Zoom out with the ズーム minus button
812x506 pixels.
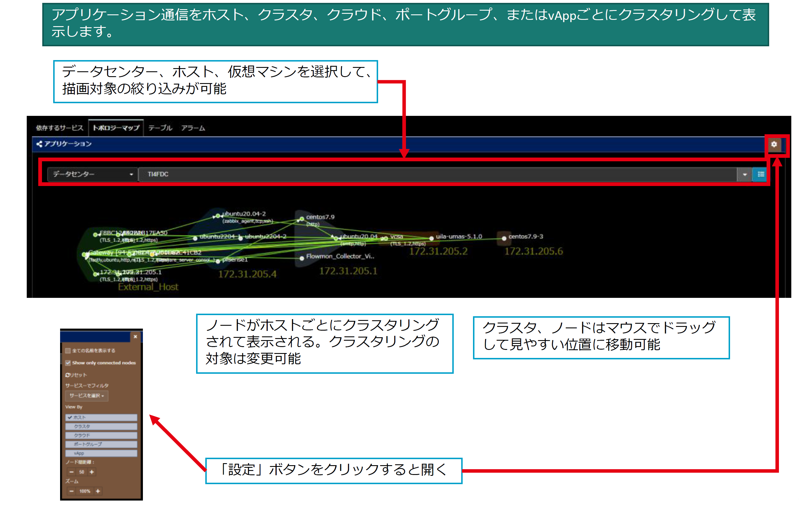point(71,491)
